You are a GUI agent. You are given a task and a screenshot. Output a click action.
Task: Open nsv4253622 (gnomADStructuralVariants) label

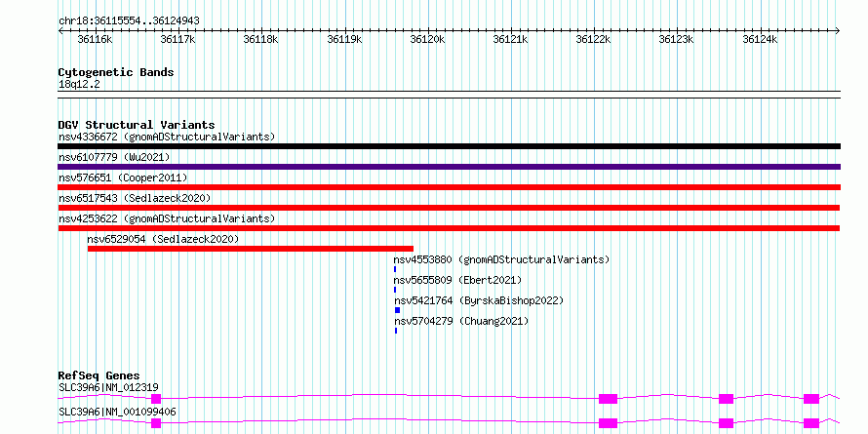coord(167,218)
